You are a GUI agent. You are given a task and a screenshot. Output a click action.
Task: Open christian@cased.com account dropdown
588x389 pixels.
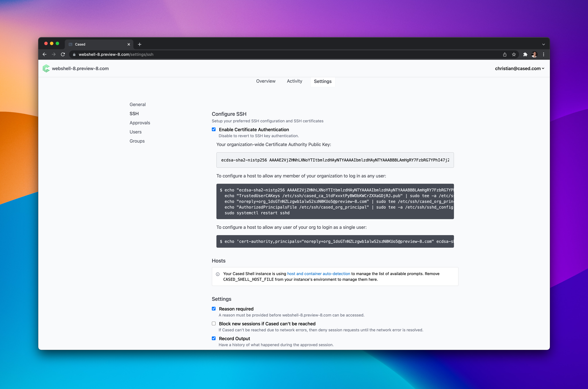[x=519, y=69]
